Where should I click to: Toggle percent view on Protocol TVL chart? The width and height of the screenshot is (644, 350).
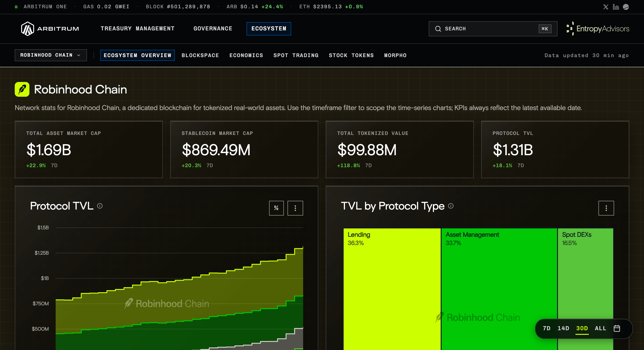(276, 208)
